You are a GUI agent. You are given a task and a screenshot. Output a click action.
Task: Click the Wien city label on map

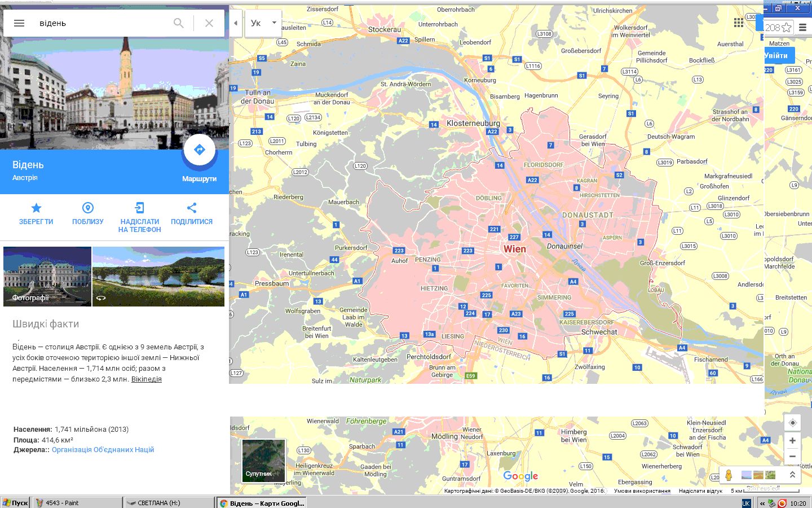click(x=515, y=249)
